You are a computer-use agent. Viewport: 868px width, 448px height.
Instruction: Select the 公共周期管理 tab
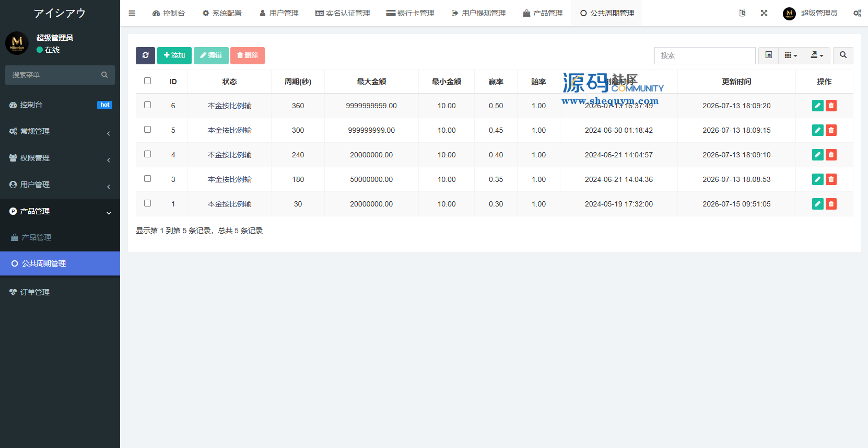click(607, 13)
